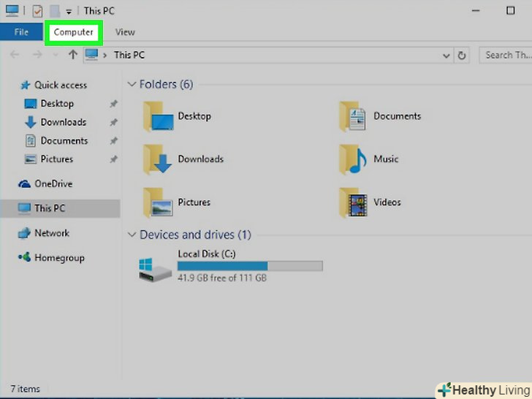The height and width of the screenshot is (399, 532).
Task: Click the Folders (6) group header
Action: tap(167, 84)
